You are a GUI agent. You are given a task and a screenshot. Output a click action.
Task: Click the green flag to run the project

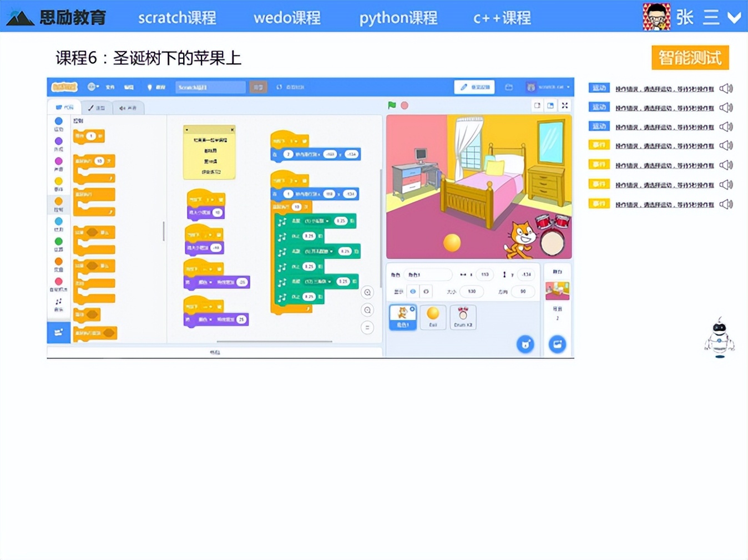[392, 105]
